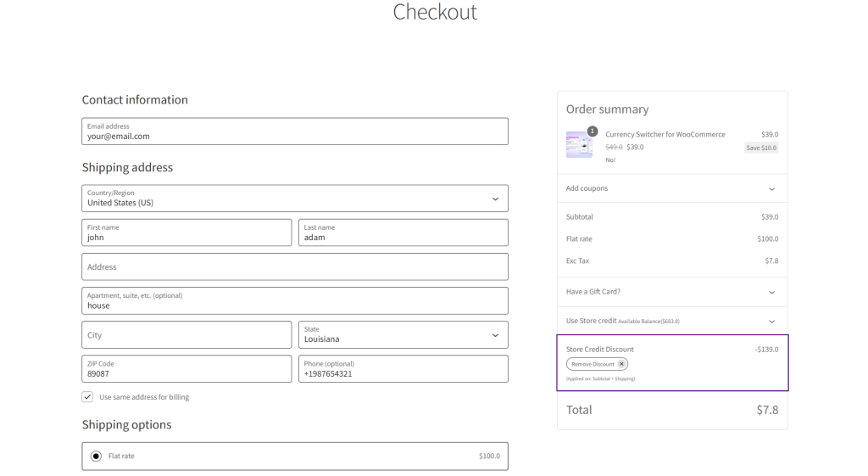Select the Flat rate shipping radio button
This screenshot has width=868, height=476.
pos(96,456)
